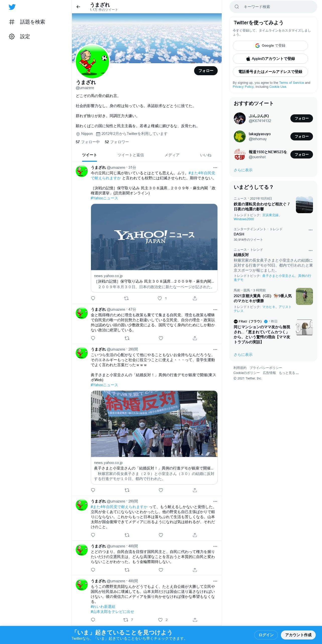Image resolution: width=322 pixels, height=644 pixels.
Task: Open 話題を検索 explore menu item
Action: click(27, 22)
